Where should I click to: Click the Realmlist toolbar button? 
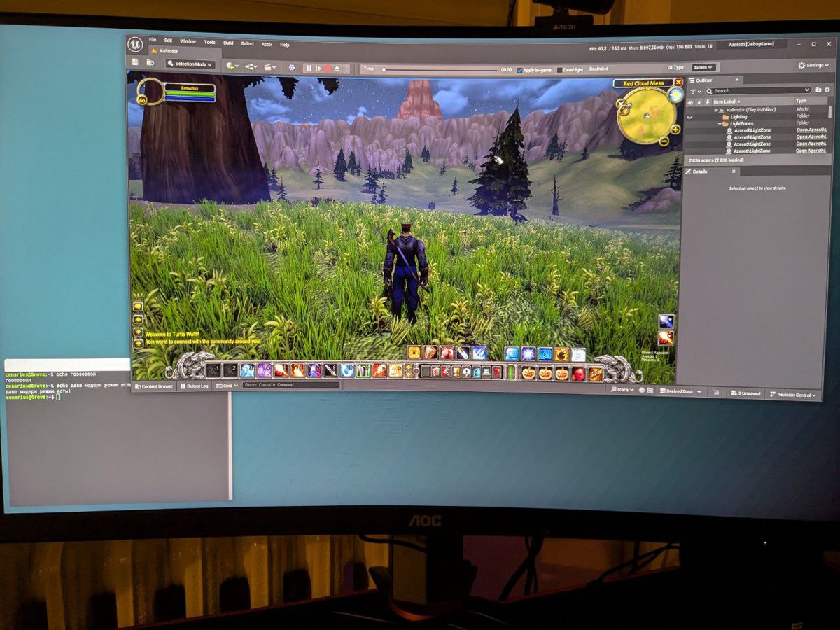point(598,69)
